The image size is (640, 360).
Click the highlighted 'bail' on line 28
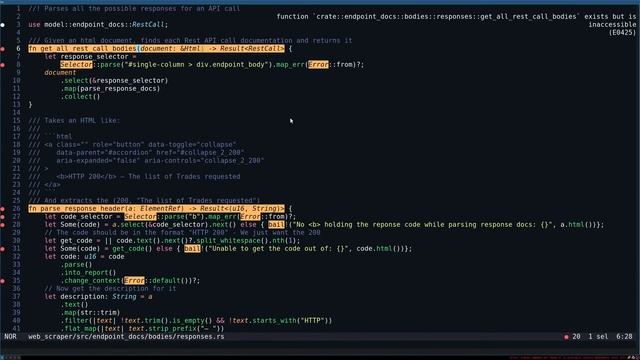point(276,224)
